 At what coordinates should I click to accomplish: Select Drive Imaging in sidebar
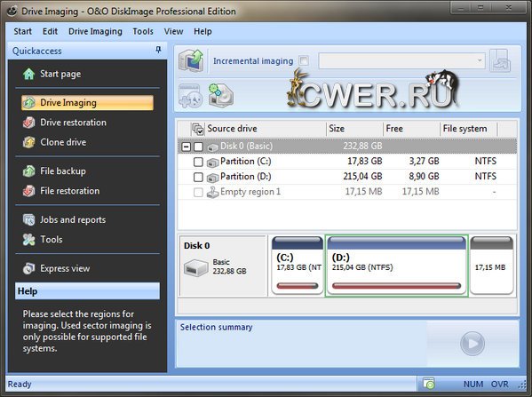point(87,102)
